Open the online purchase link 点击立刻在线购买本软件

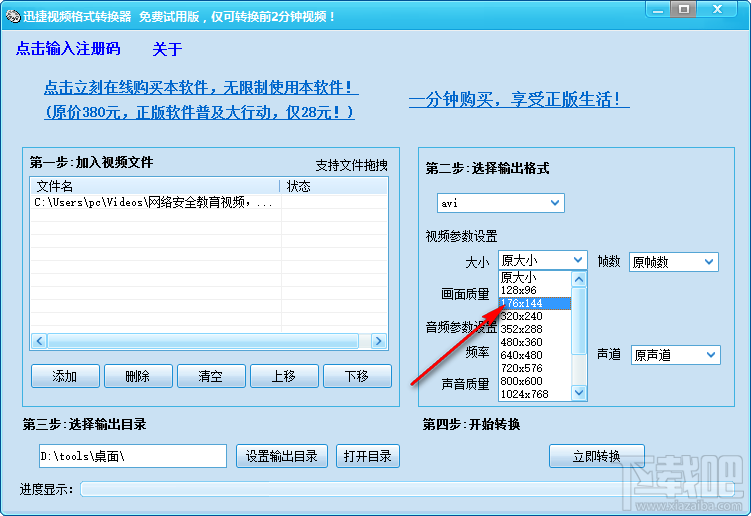pos(201,87)
